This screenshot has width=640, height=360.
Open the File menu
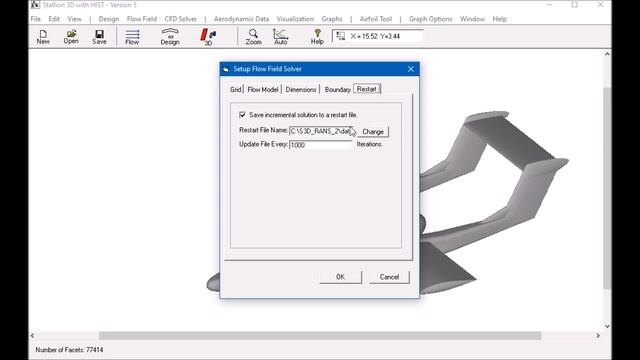[36, 19]
